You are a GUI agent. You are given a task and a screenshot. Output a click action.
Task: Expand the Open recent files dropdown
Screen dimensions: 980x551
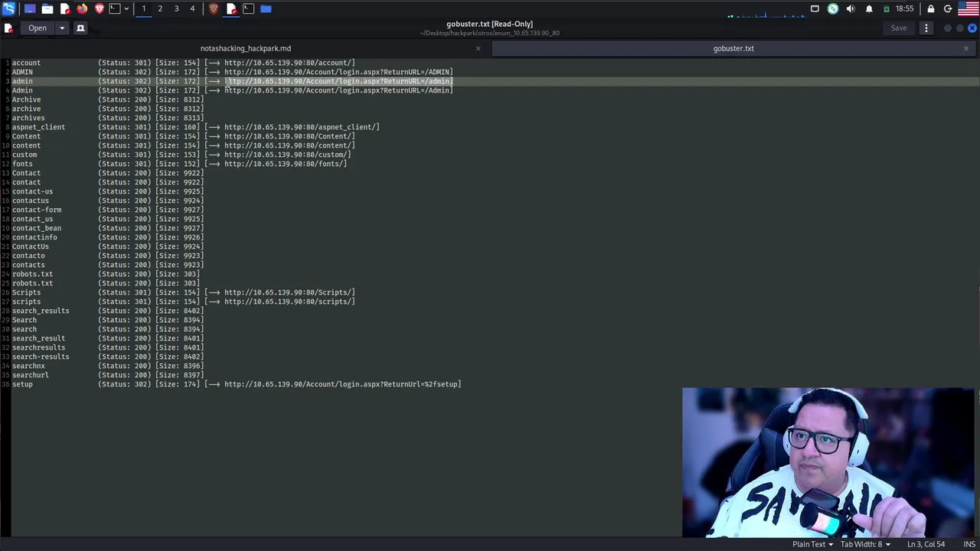[62, 28]
